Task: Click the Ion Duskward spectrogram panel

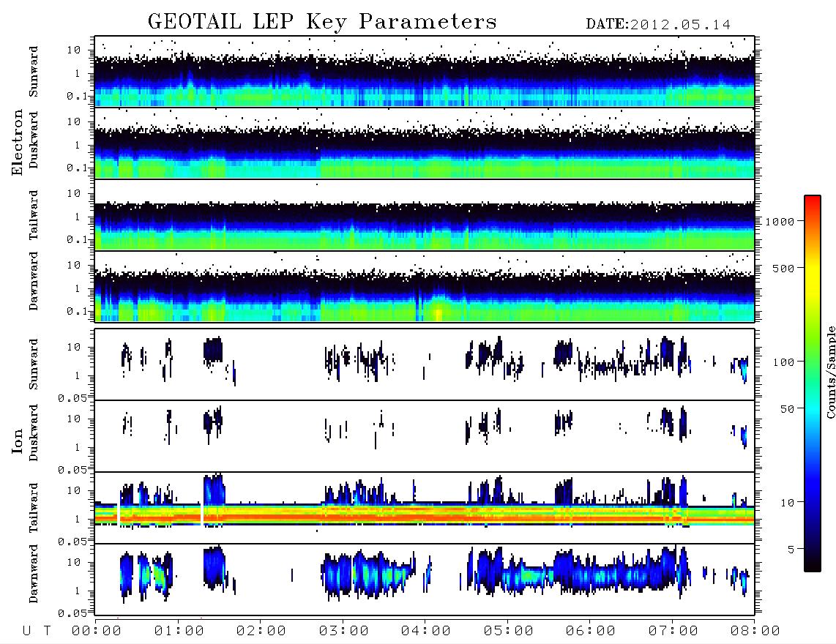Action: click(425, 436)
